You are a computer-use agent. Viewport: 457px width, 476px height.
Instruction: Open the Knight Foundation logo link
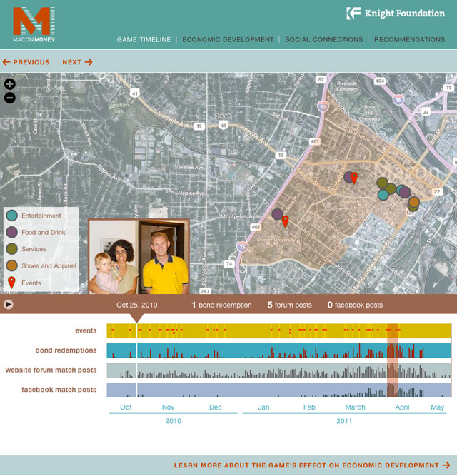pos(396,14)
